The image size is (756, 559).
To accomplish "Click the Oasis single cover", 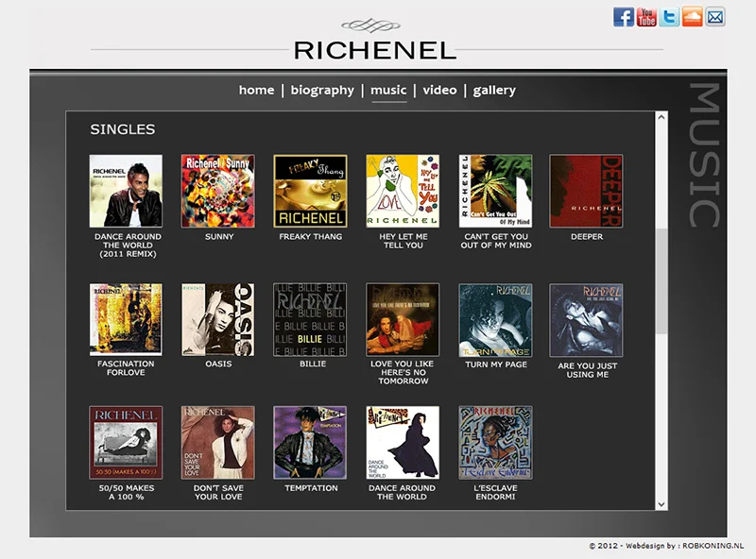I will (x=218, y=319).
